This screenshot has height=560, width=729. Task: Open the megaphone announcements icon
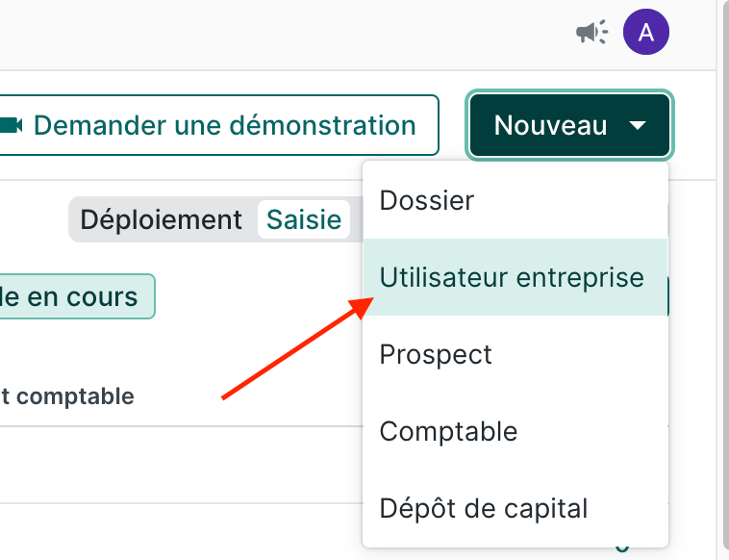[591, 33]
